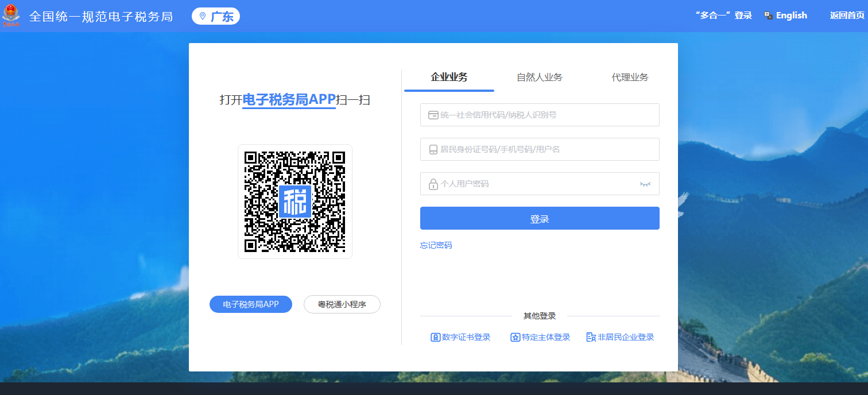Image resolution: width=868 pixels, height=395 pixels.
Task: Click the 数字证书登录 certificate icon
Action: tap(435, 337)
